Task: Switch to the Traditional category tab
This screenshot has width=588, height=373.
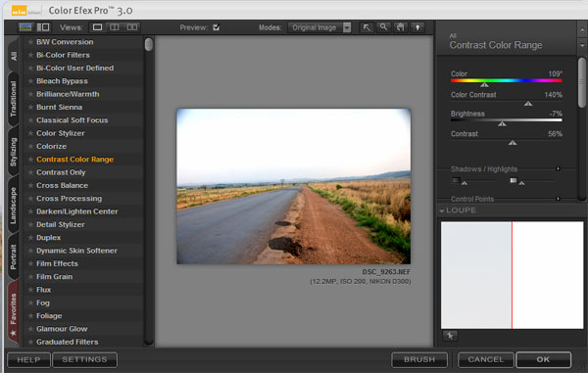Action: click(14, 98)
